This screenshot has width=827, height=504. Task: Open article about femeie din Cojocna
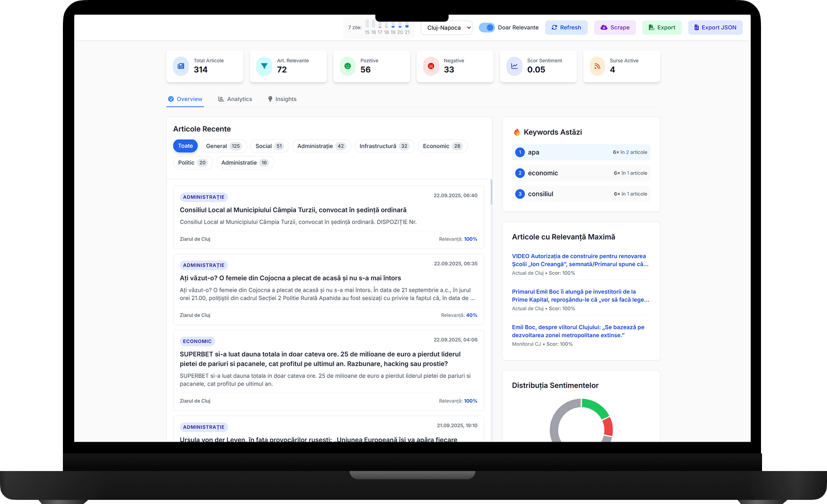click(x=290, y=278)
